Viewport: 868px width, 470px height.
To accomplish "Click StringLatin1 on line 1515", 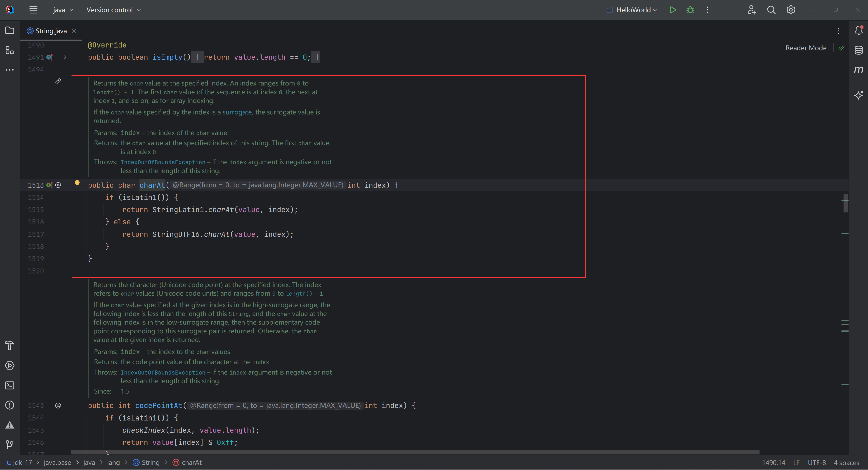I will [x=178, y=210].
